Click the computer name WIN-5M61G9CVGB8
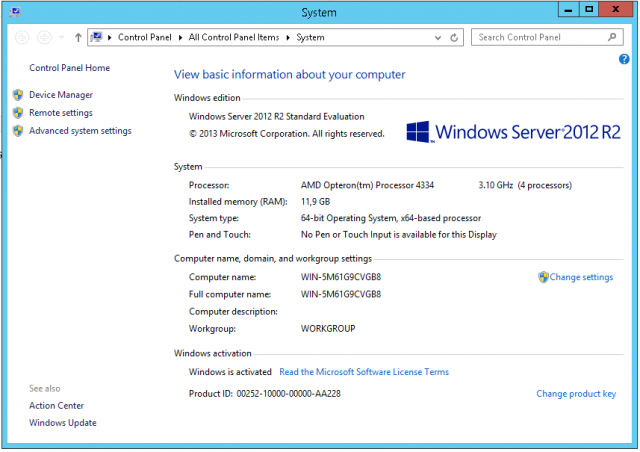The image size is (640, 452). [341, 277]
